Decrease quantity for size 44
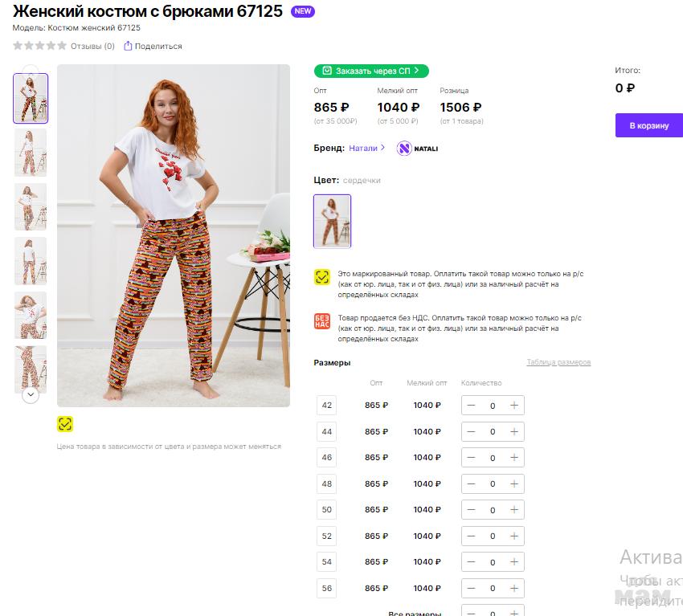683x616 pixels. coord(471,431)
